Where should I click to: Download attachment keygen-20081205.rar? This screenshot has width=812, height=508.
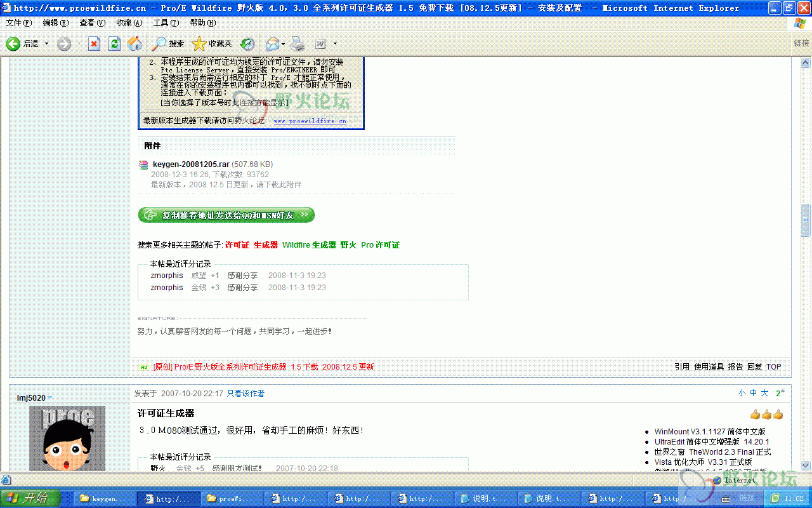(191, 164)
